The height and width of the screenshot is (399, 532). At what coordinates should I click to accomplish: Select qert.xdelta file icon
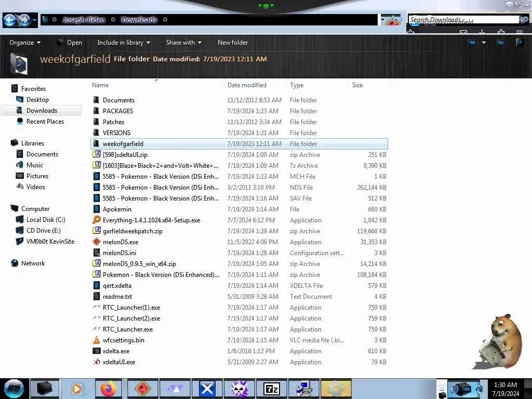click(x=97, y=285)
